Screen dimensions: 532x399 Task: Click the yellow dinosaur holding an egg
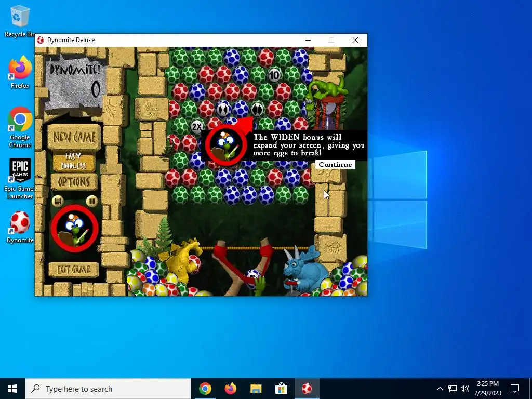(x=182, y=261)
